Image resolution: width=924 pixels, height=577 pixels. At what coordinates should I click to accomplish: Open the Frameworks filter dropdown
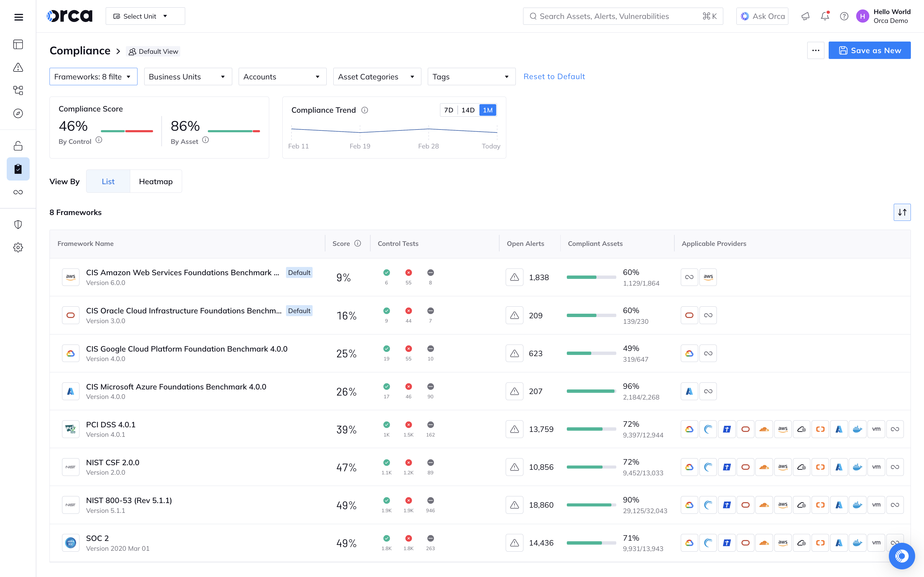(x=93, y=76)
